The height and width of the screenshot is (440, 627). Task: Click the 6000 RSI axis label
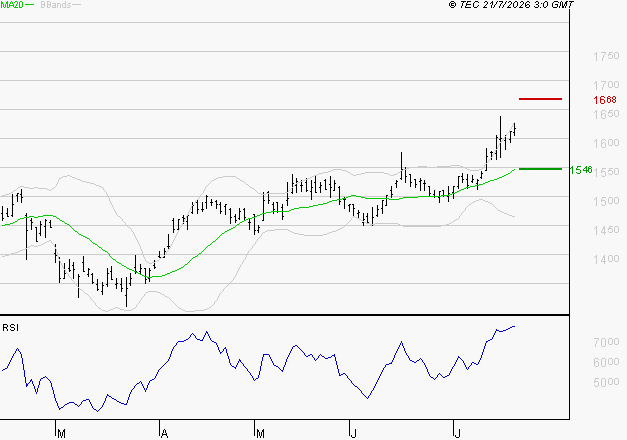coord(606,362)
